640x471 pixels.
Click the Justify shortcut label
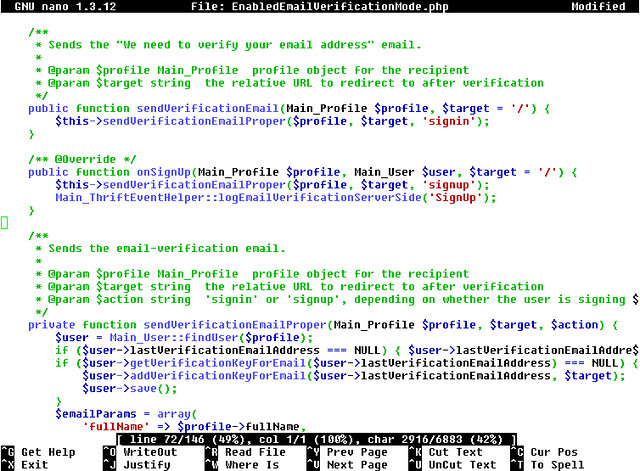[x=146, y=465]
